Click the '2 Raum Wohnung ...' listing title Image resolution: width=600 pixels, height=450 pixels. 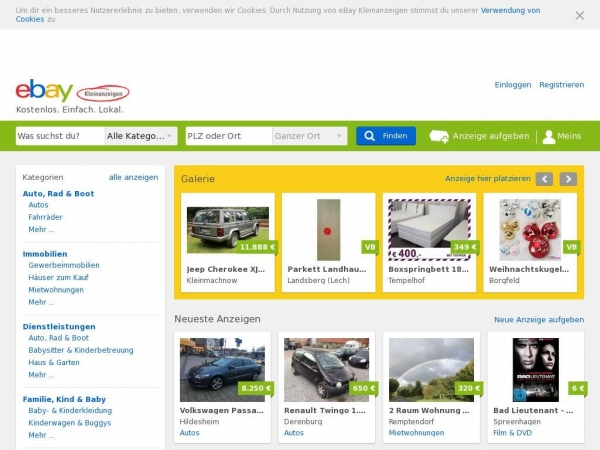click(429, 410)
